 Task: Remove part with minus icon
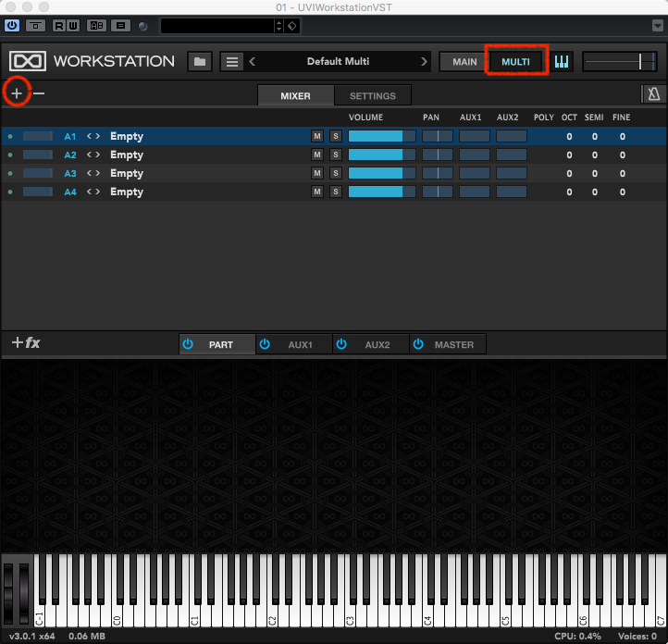[x=39, y=93]
